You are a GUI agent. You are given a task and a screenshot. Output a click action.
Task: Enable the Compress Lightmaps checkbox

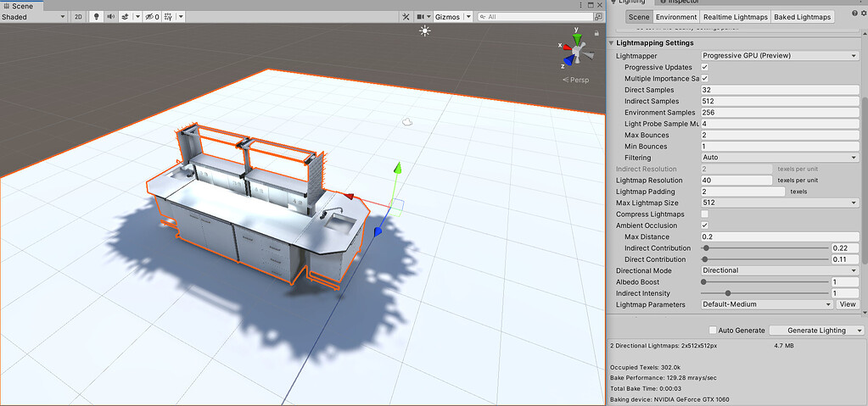(705, 214)
